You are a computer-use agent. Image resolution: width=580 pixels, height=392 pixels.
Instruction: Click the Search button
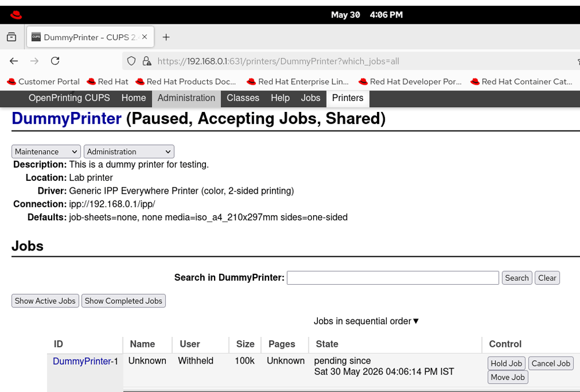tap(517, 278)
